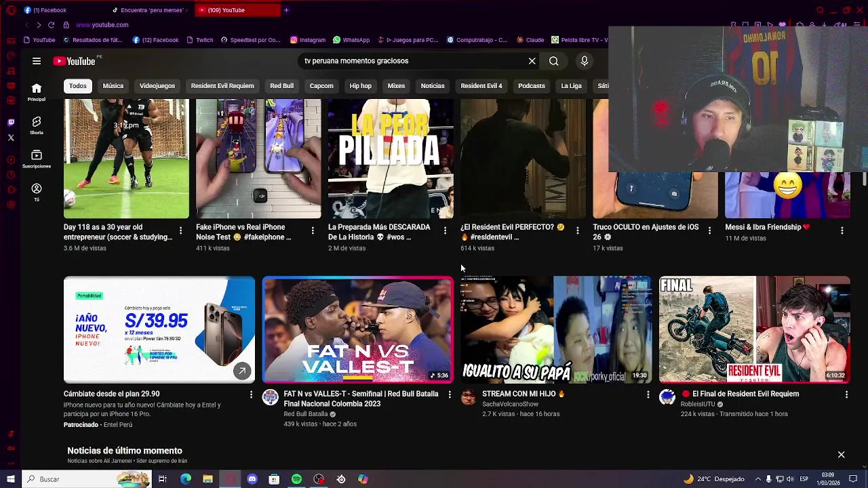Open options for Messi & Ibra Friendship short
The height and width of the screenshot is (488, 868).
(x=842, y=231)
